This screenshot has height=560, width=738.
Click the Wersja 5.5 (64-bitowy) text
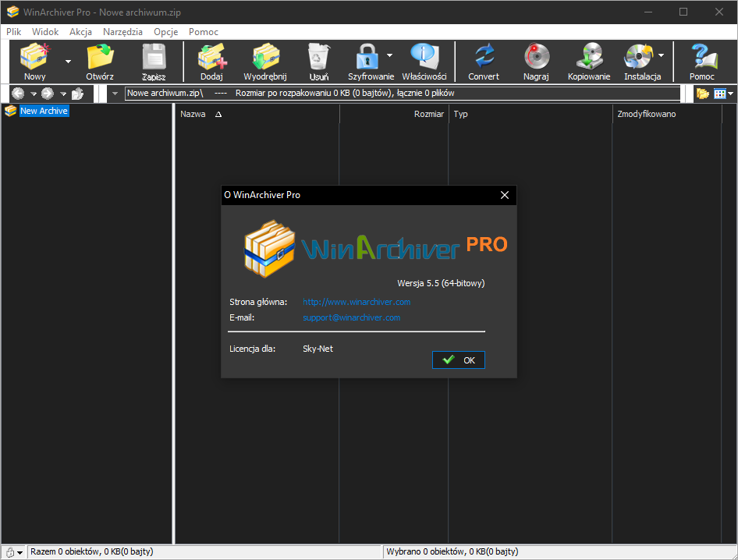click(441, 283)
